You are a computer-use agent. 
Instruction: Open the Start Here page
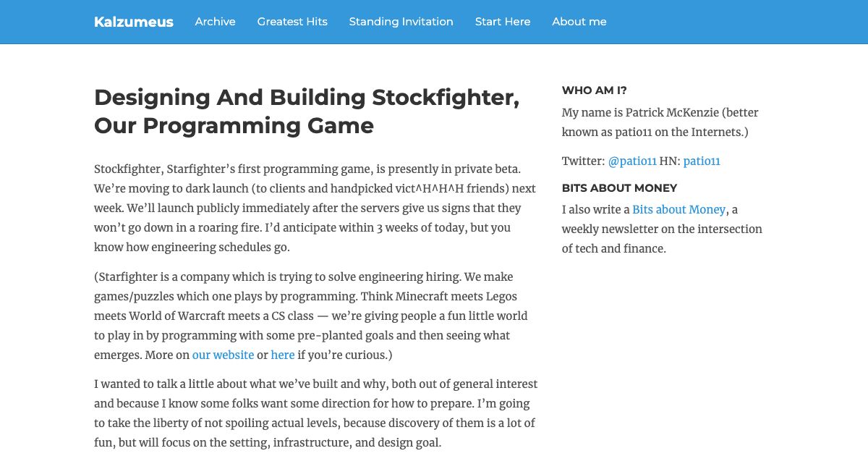click(502, 22)
